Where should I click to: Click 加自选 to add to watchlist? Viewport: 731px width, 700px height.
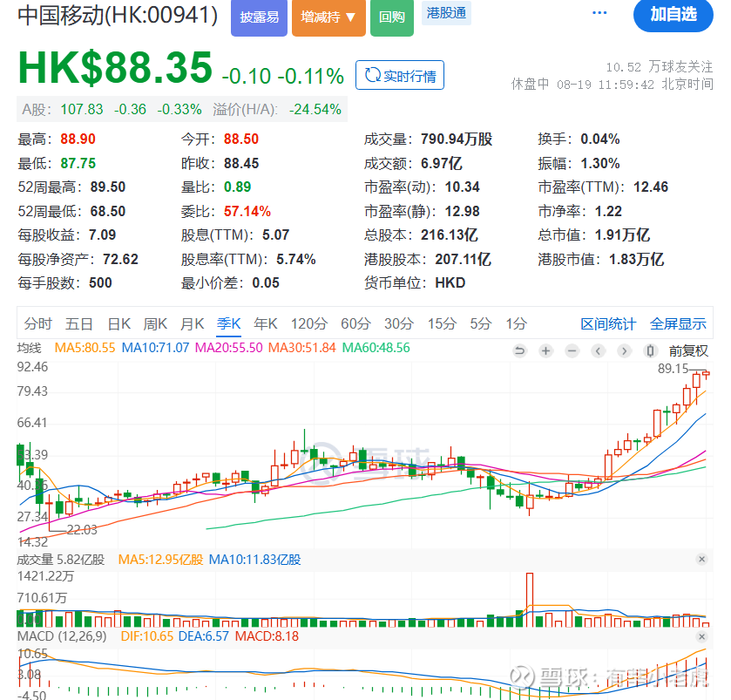coord(673,16)
